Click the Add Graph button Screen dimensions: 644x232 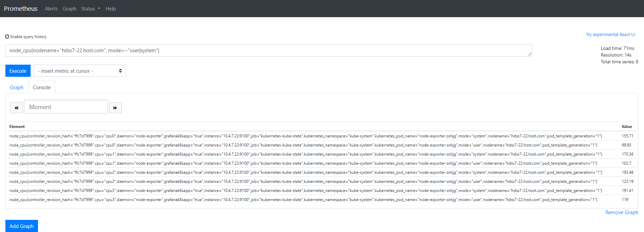coord(22,226)
